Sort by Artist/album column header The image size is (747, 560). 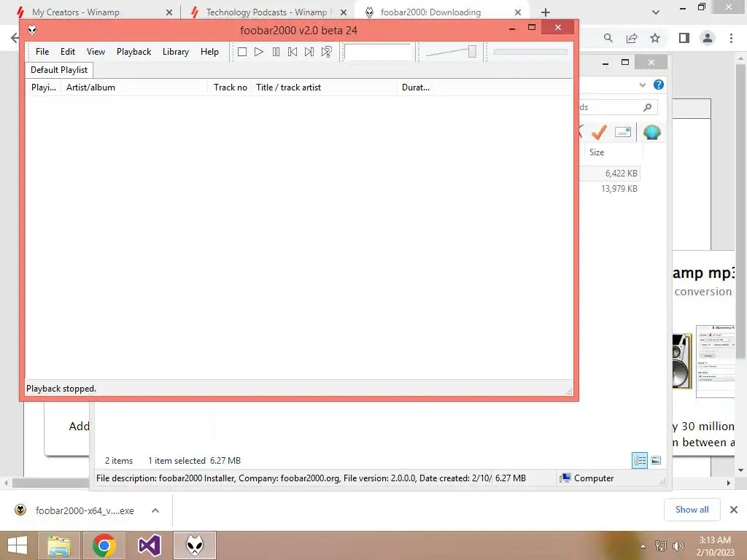[x=135, y=87]
